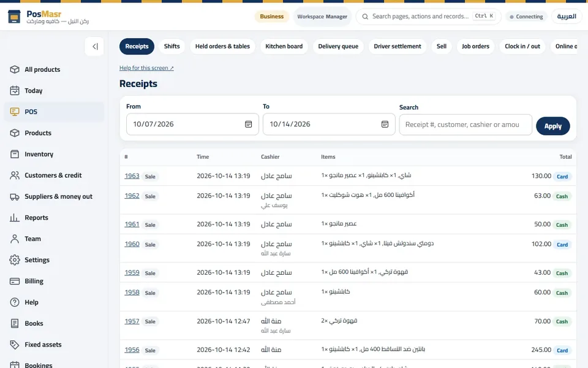Click the Time column header
Viewport: 588px width, 368px height.
(x=203, y=157)
